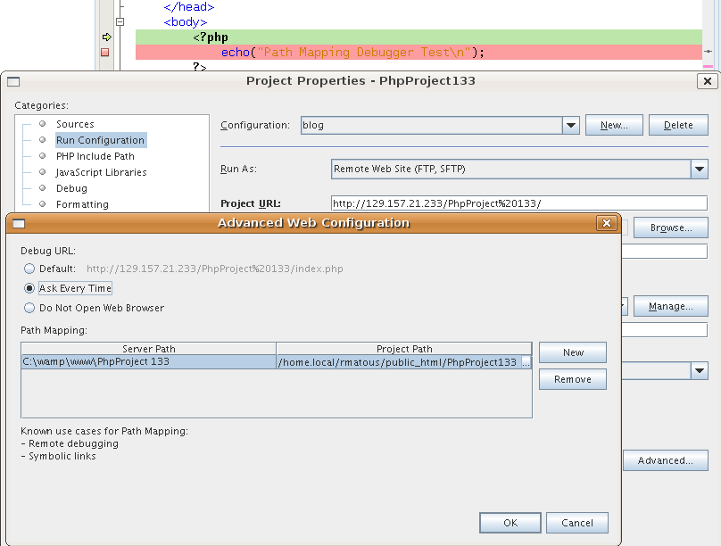
Task: Click Server Path column header
Action: 149,349
